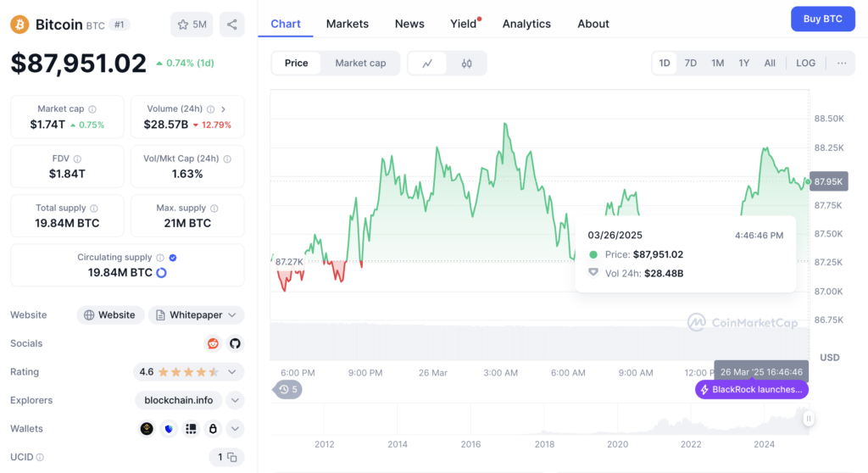Click verified badge beside Circulating supply
The image size is (868, 473).
[x=173, y=258]
